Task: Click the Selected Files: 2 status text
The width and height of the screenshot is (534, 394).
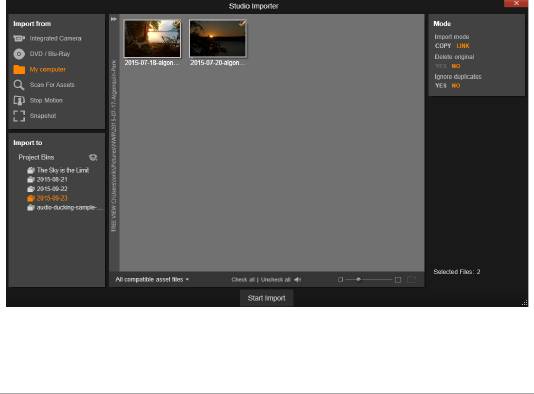Action: pyautogui.click(x=457, y=272)
